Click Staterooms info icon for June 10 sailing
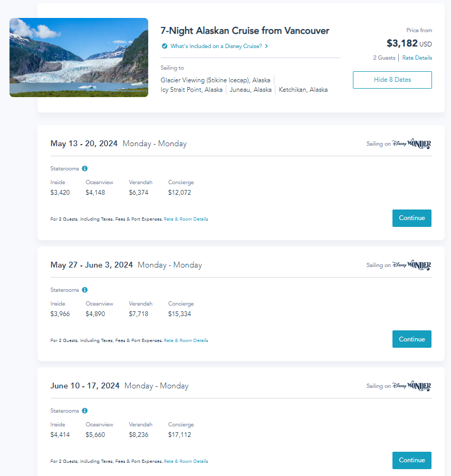The image size is (451, 476). point(85,411)
